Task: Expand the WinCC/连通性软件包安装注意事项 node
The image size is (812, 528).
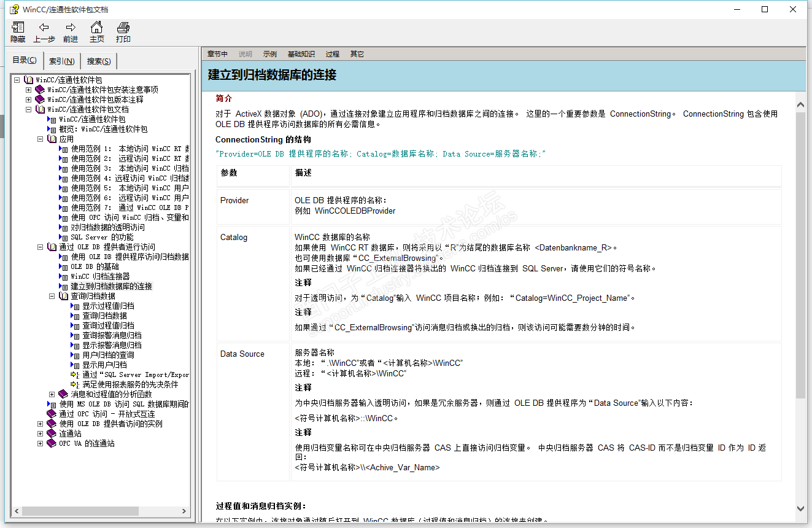Action: tap(28, 90)
